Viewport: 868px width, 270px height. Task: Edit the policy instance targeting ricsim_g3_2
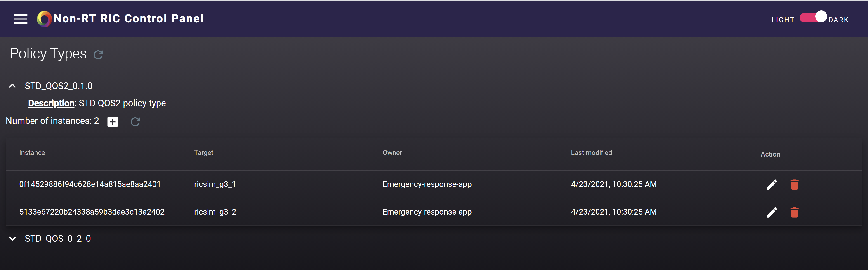tap(772, 212)
